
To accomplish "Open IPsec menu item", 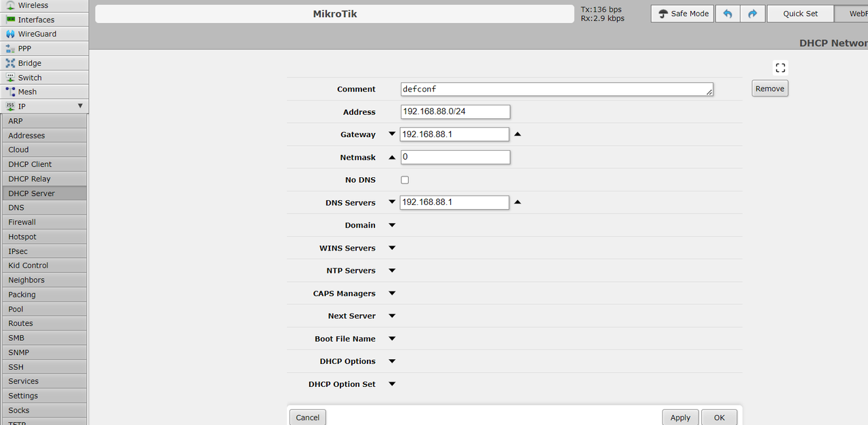I will pyautogui.click(x=44, y=251).
